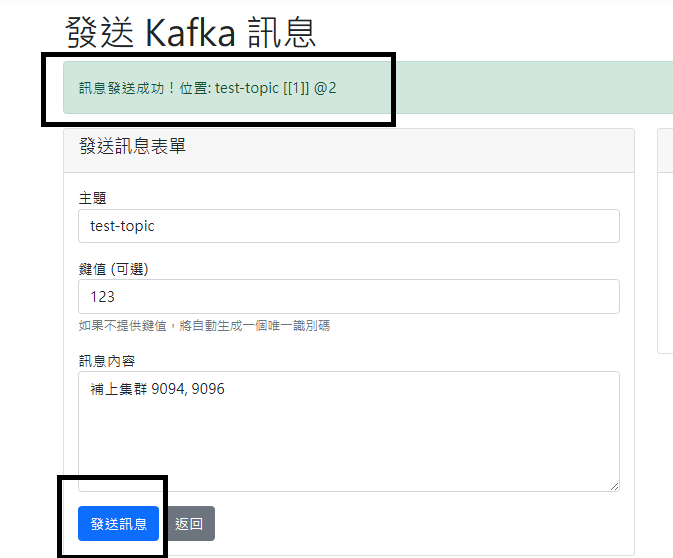
Task: Click the 發送 Kafka 訊息 page heading
Action: (x=191, y=33)
